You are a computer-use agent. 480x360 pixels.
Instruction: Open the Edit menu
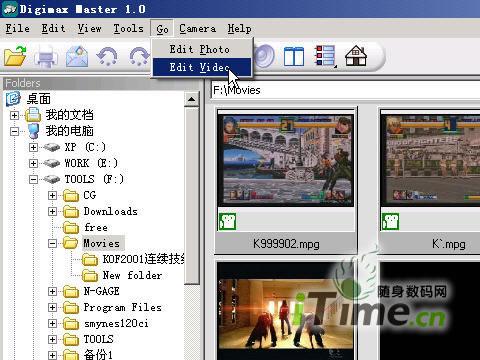[53, 29]
